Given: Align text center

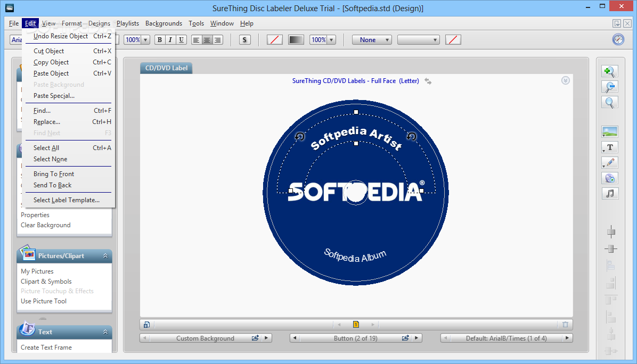Looking at the screenshot, I should coord(207,40).
